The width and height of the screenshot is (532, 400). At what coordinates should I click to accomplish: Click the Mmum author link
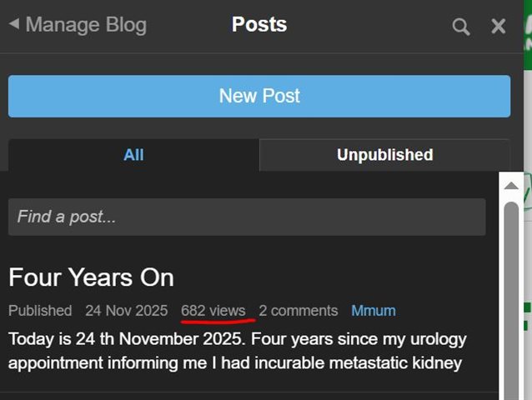[373, 311]
